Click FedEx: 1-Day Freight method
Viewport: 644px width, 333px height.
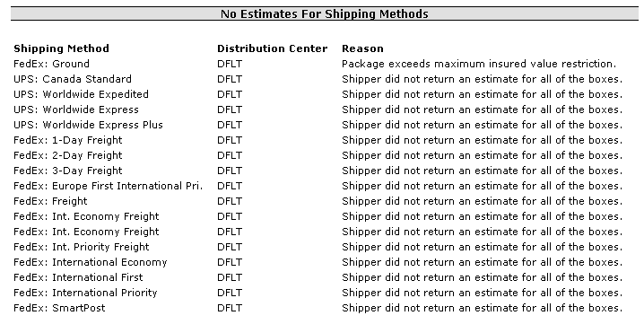[x=68, y=140]
